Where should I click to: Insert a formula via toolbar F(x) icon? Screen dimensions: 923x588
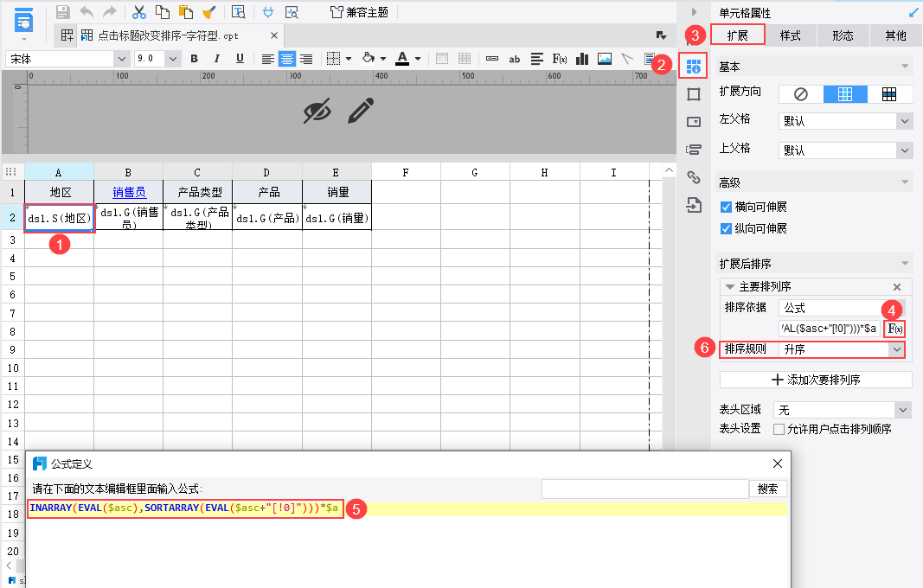pyautogui.click(x=559, y=59)
